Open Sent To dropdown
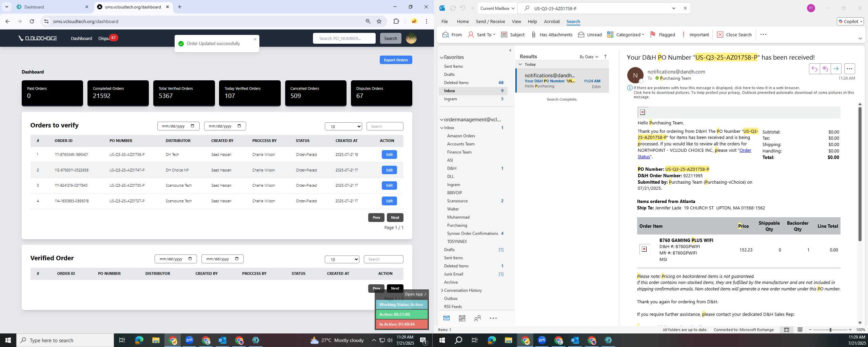Screen dimensions: 868x347 482,35
